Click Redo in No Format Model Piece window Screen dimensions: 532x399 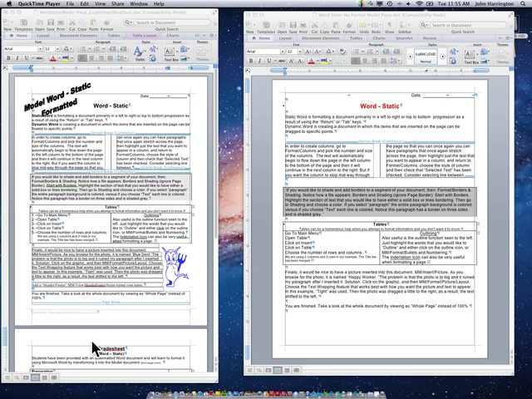376,25
